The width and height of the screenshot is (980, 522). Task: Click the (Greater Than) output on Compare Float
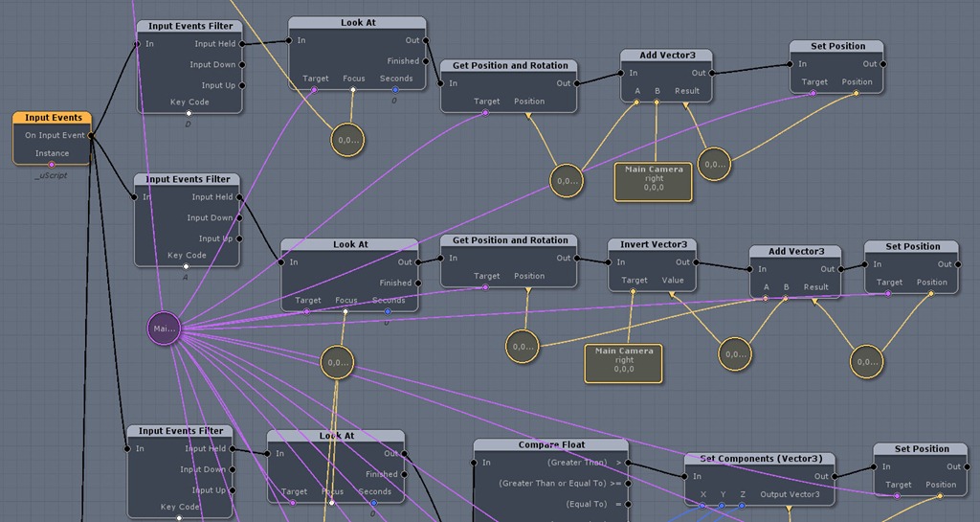point(629,463)
